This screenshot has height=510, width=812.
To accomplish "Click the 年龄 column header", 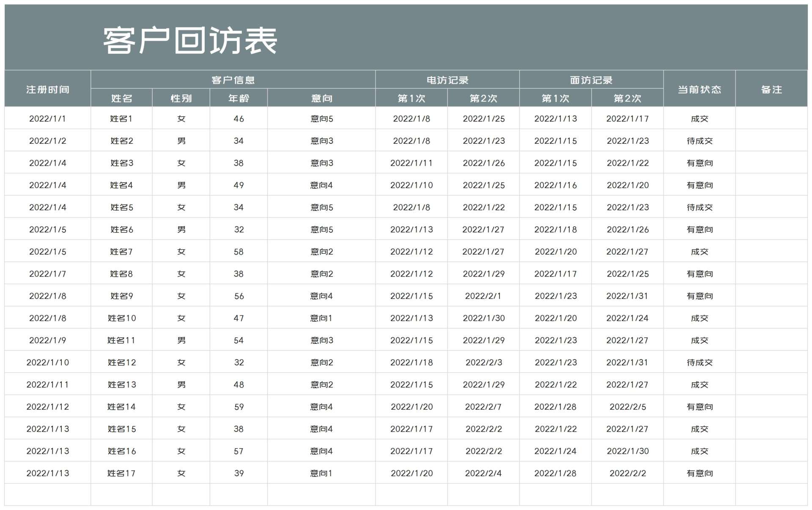I will tap(239, 99).
